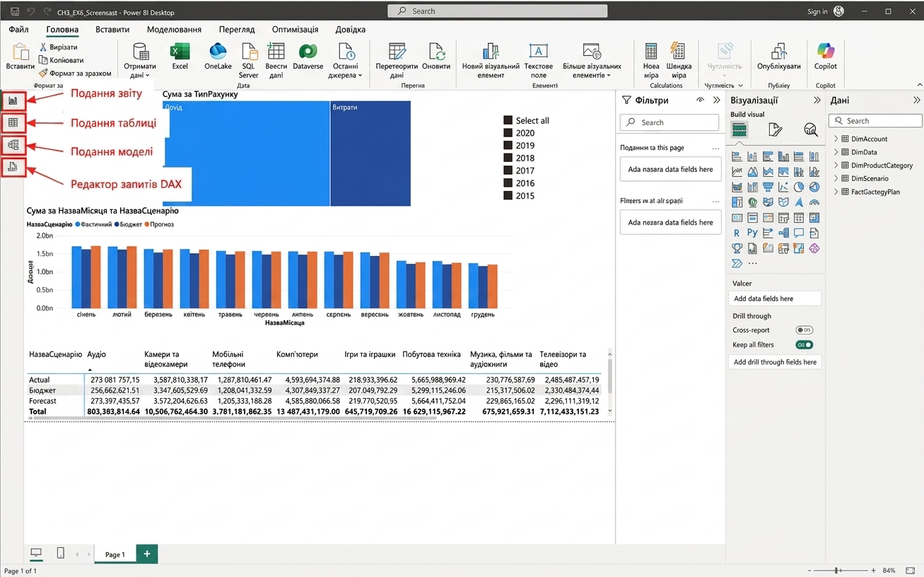
Task: Open Більше візуальних елементів dropdown
Action: coord(592,60)
